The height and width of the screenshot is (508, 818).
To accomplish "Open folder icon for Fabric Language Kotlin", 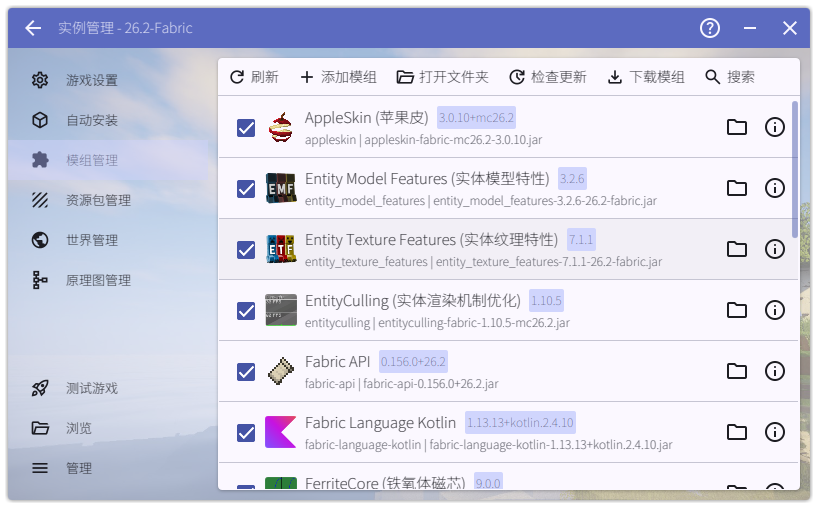I will (737, 432).
